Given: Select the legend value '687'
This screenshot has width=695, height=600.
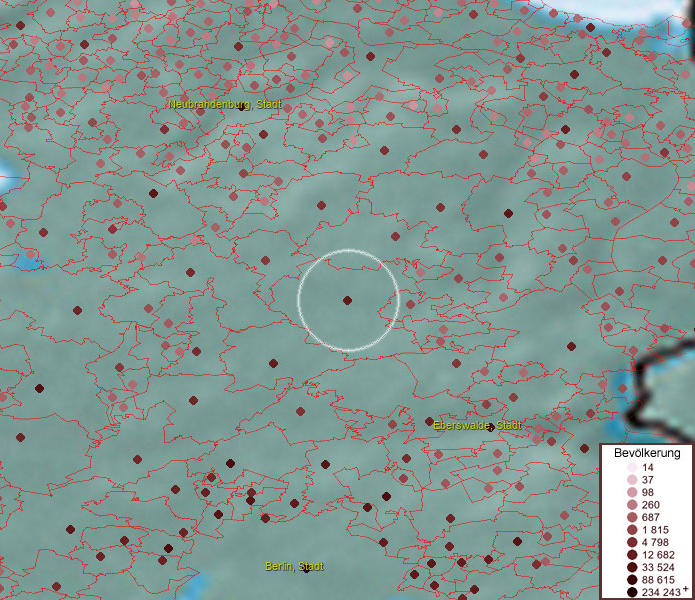Looking at the screenshot, I should pyautogui.click(x=651, y=517).
